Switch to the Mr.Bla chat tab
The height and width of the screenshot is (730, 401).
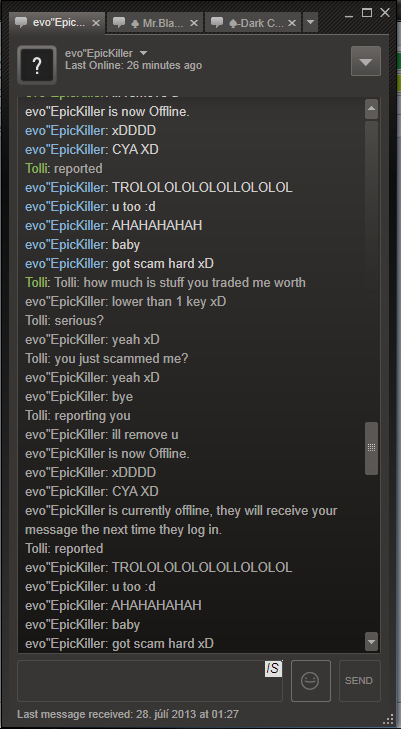pyautogui.click(x=155, y=23)
